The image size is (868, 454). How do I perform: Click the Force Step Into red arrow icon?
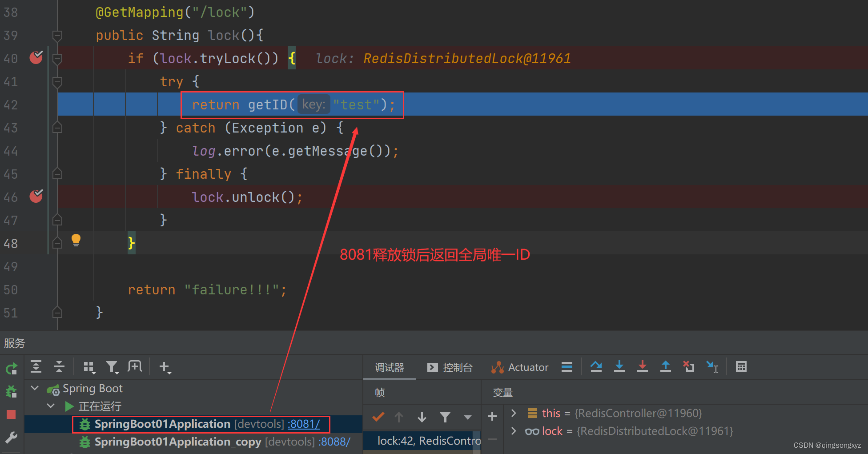click(643, 367)
